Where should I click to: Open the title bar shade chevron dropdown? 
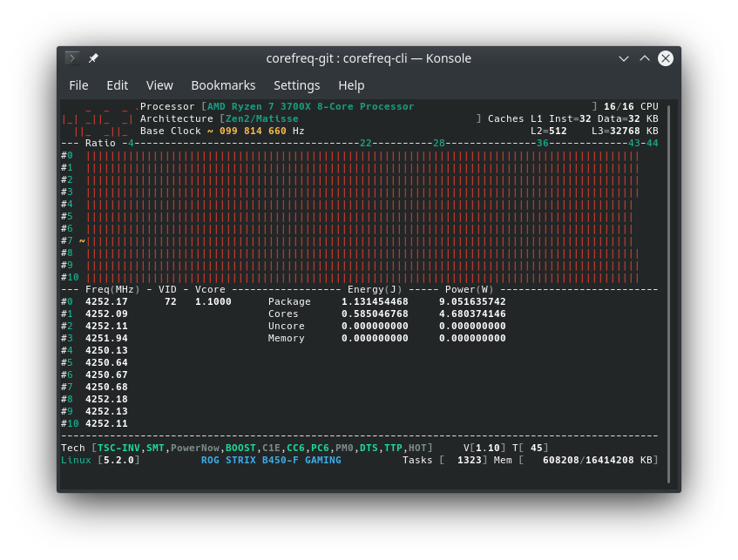click(x=624, y=58)
